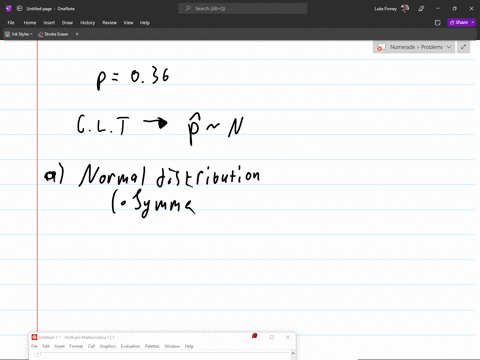This screenshot has width=480, height=360.
Task: Close the Mathematica window
Action: tap(288, 337)
